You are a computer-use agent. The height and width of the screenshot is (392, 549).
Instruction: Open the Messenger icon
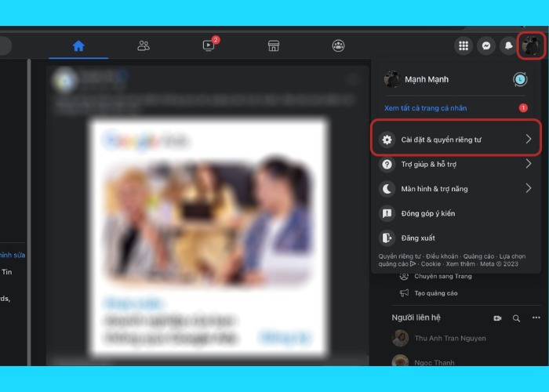pyautogui.click(x=486, y=45)
